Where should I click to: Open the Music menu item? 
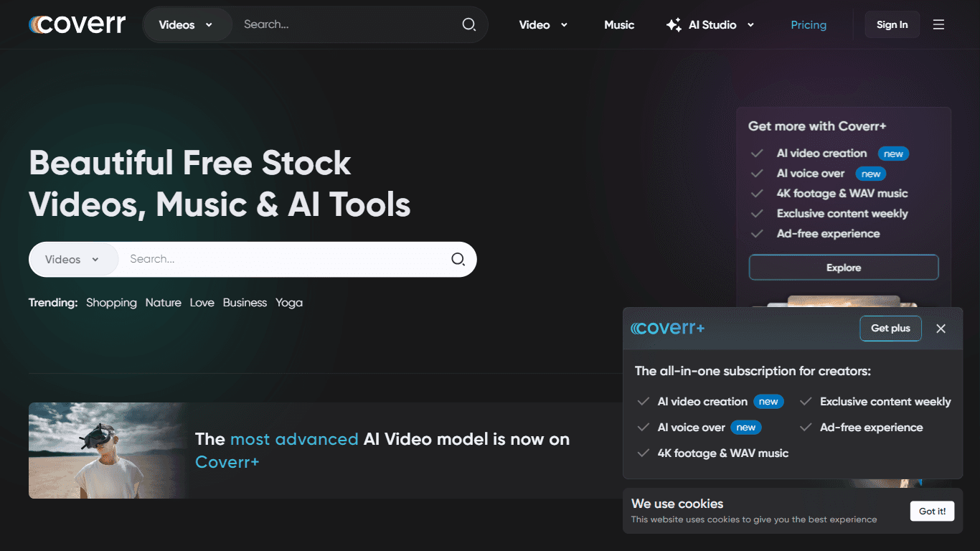619,24
